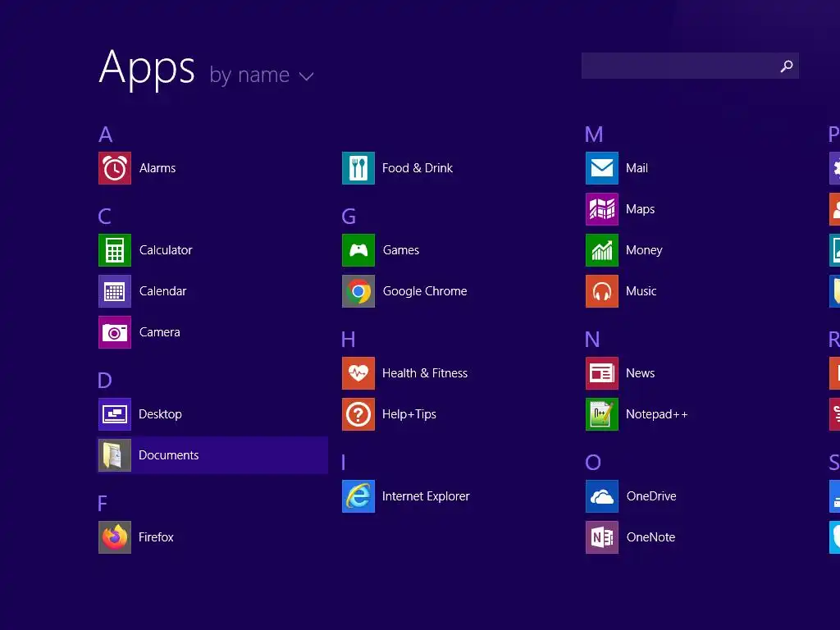The image size is (840, 630).
Task: Click the 'Internet Explorer' label text
Action: pyautogui.click(x=426, y=496)
